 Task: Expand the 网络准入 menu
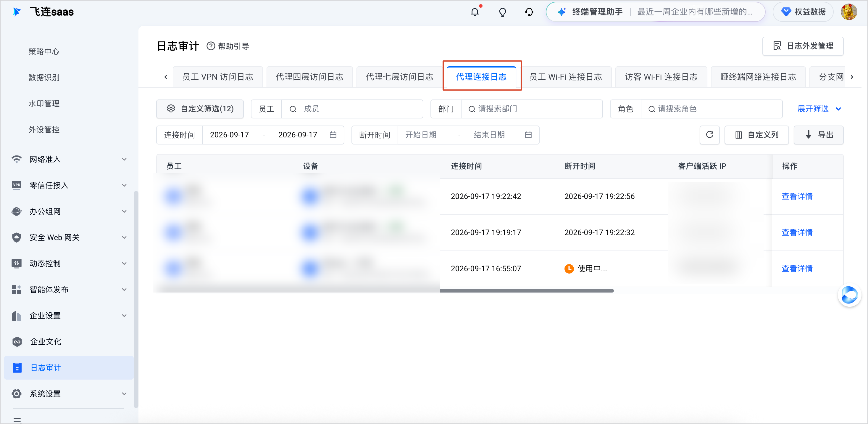point(69,159)
